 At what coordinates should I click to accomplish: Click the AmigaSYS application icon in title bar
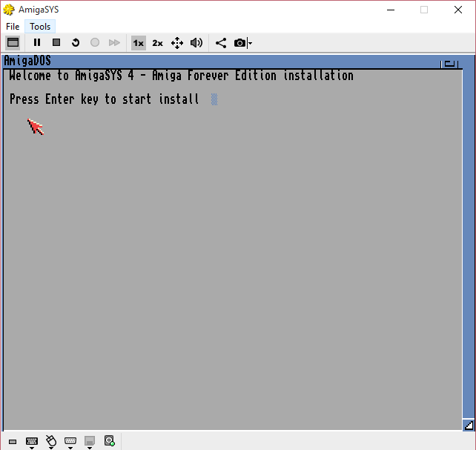coord(9,10)
